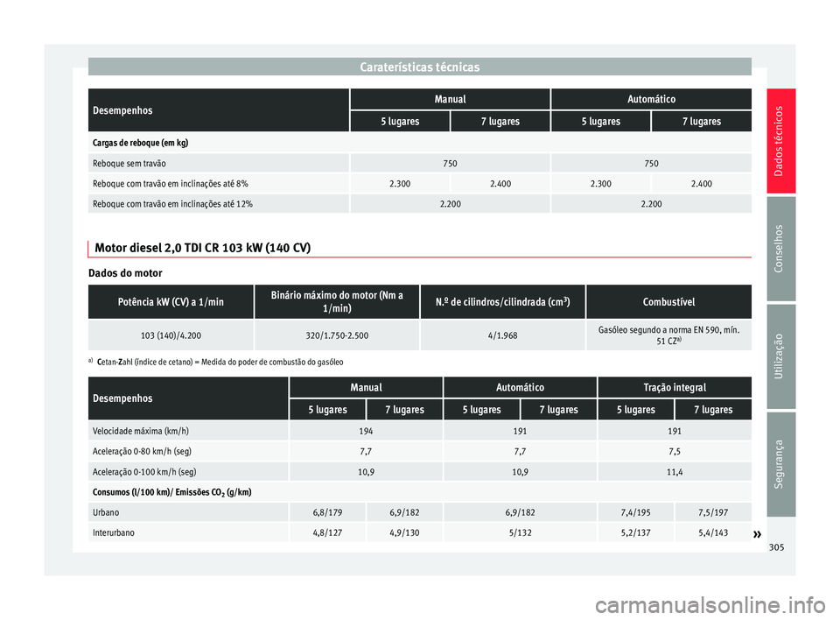Click the continuation double-arrow icon

click(757, 534)
